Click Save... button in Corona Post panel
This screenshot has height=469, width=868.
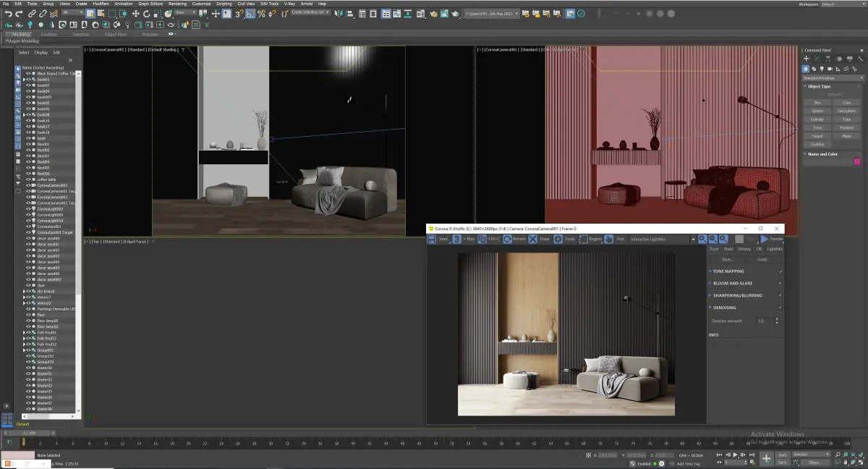pos(727,259)
